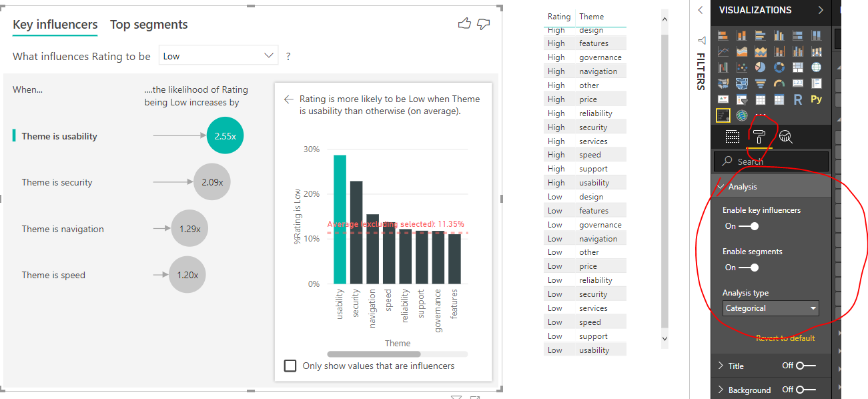This screenshot has width=868, height=399.
Task: Select the globe map visual
Action: tap(816, 67)
